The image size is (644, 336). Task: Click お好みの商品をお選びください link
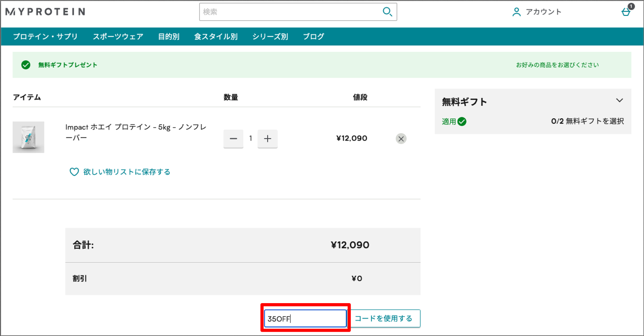[557, 65]
